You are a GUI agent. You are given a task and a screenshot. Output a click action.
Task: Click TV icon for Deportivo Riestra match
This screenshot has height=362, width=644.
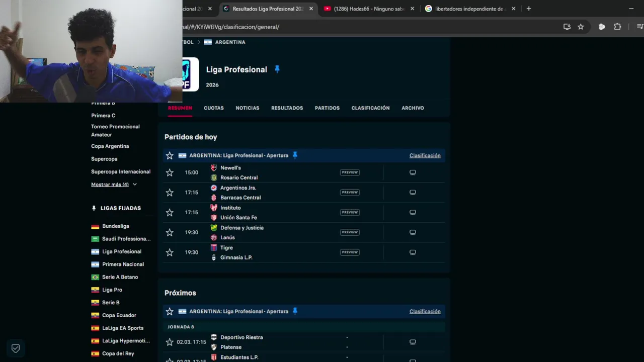coord(413,342)
